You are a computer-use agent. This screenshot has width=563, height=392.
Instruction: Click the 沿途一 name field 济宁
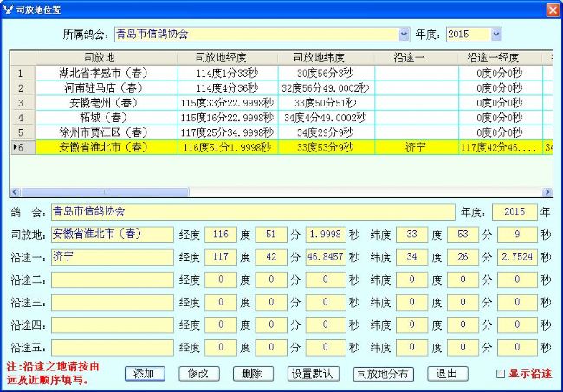pos(113,257)
